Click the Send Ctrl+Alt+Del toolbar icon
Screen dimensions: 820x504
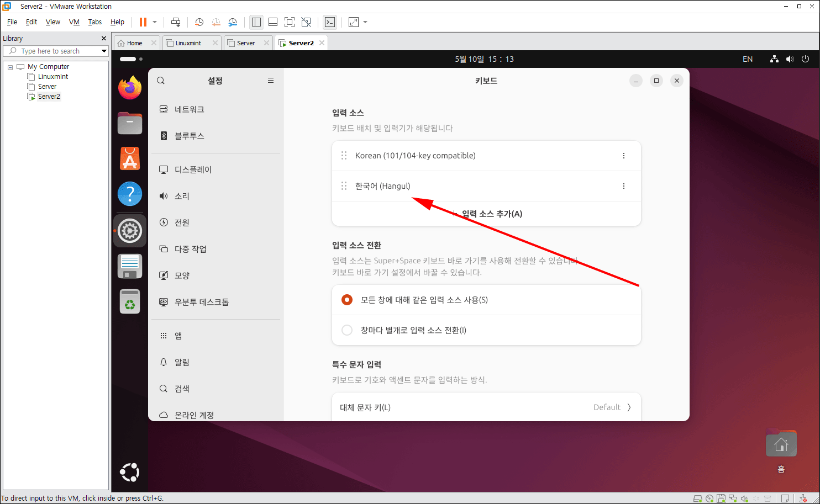coord(176,22)
